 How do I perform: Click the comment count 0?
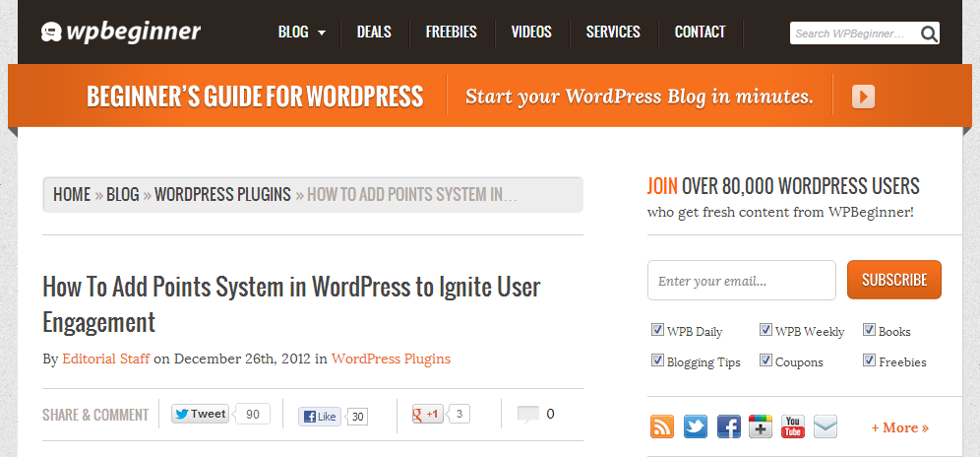pyautogui.click(x=550, y=414)
